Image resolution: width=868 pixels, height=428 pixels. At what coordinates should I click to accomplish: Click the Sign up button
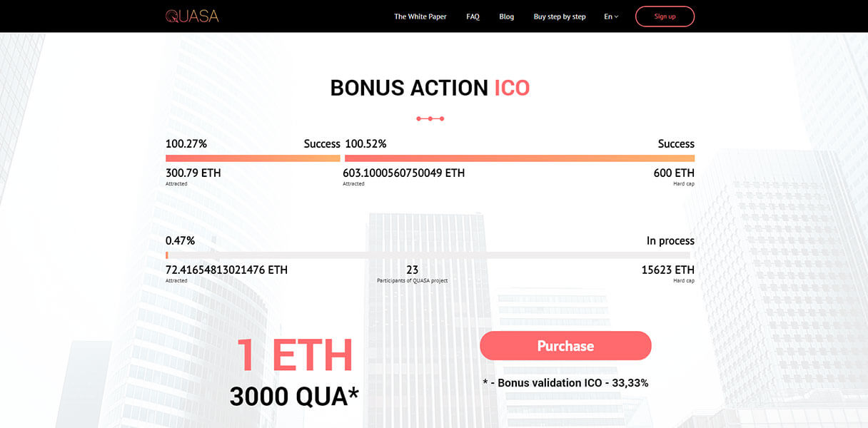[665, 16]
